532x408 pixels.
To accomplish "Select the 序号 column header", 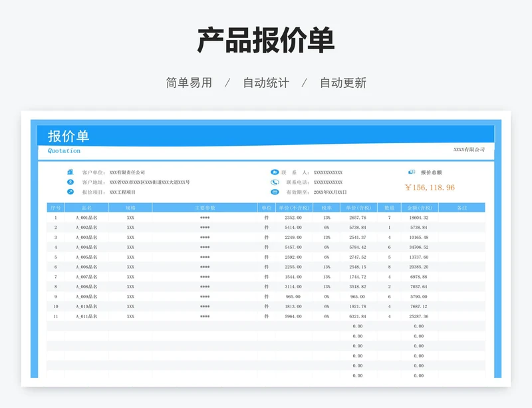I will click(55, 208).
